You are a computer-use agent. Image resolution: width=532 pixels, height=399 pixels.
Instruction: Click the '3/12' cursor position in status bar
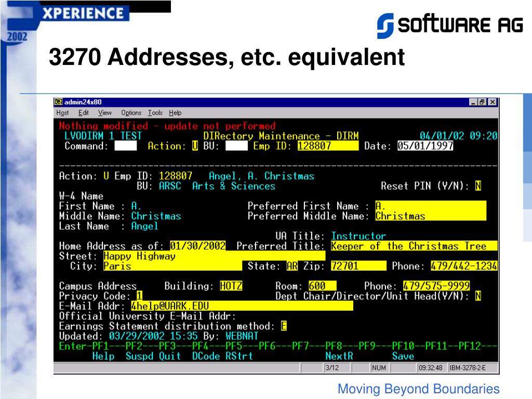[x=332, y=368]
